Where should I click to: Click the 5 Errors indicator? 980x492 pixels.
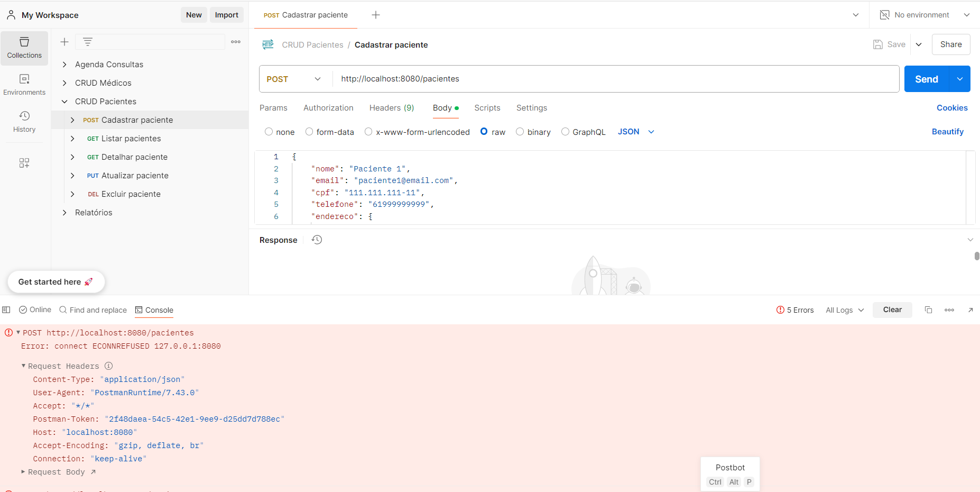795,310
